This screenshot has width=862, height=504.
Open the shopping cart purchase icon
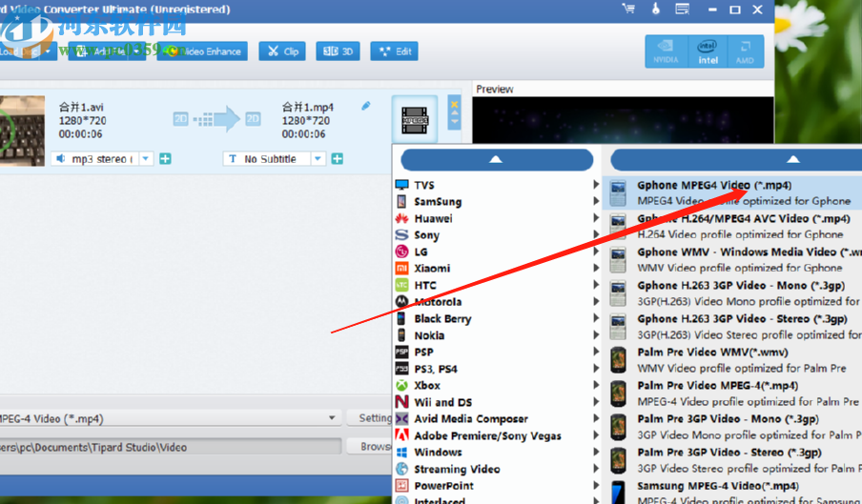click(x=628, y=9)
